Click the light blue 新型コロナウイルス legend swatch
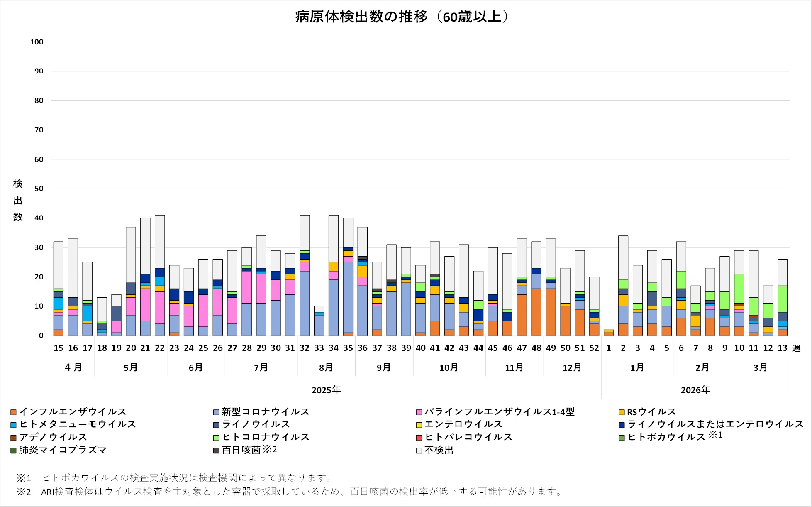The width and height of the screenshot is (812, 507). (x=216, y=412)
